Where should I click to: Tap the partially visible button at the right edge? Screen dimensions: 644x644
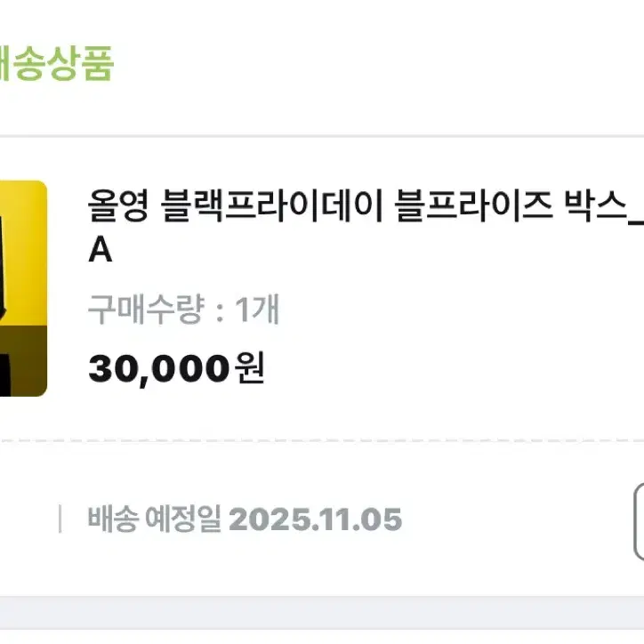pyautogui.click(x=639, y=521)
